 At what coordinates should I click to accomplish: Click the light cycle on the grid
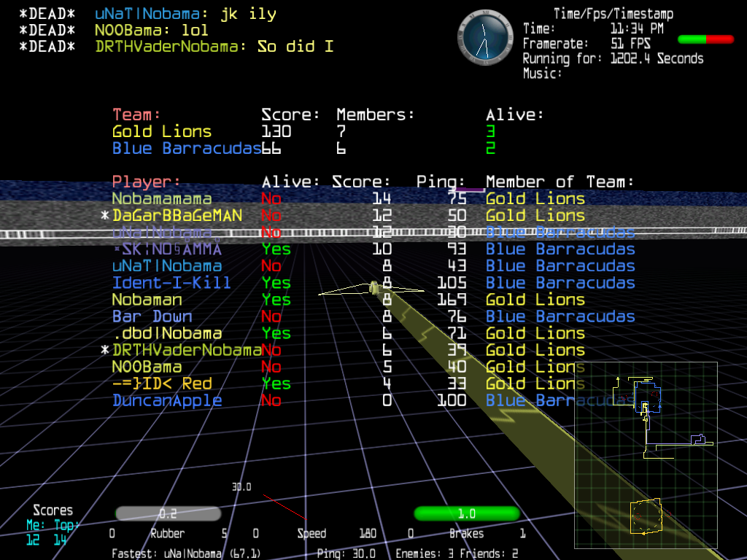tap(375, 289)
